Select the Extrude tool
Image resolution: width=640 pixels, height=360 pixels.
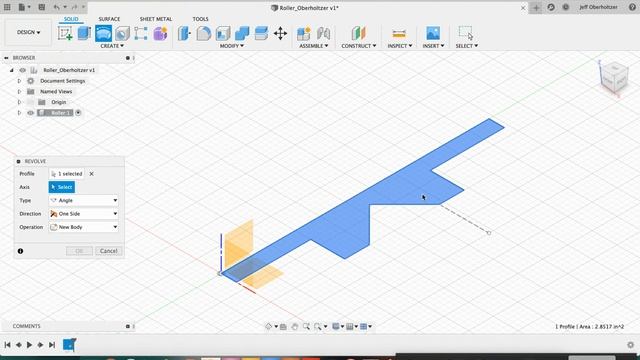point(84,33)
